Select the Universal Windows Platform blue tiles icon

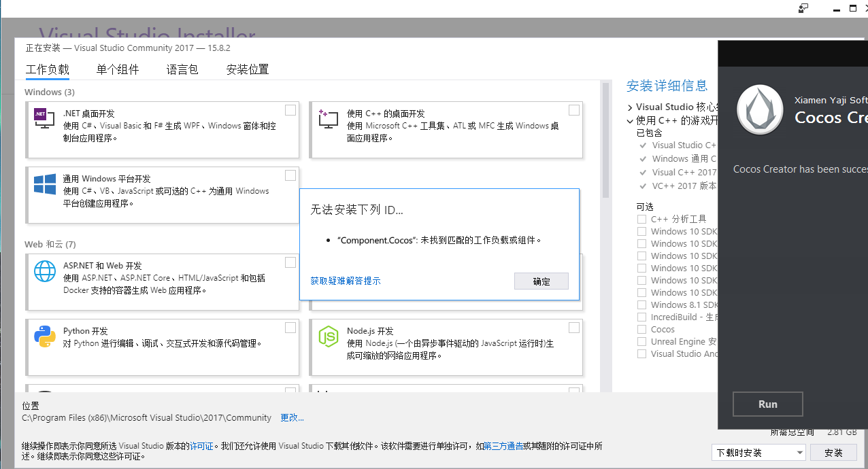tap(44, 183)
